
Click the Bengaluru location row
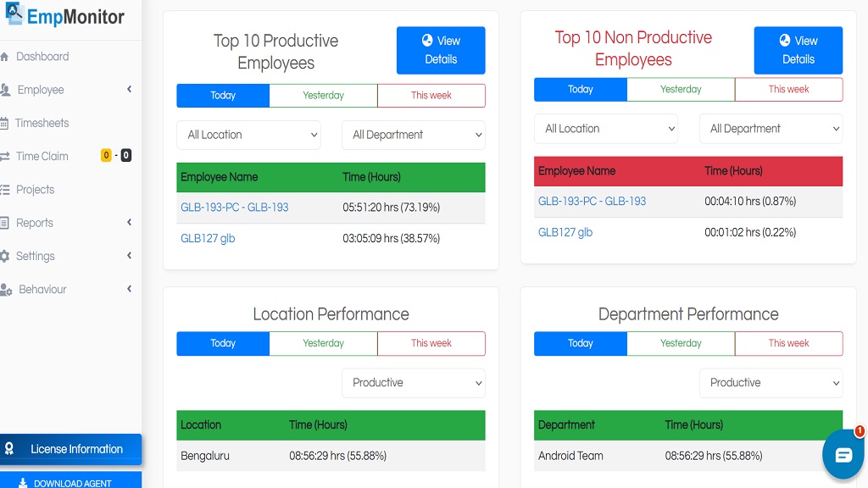[331, 456]
